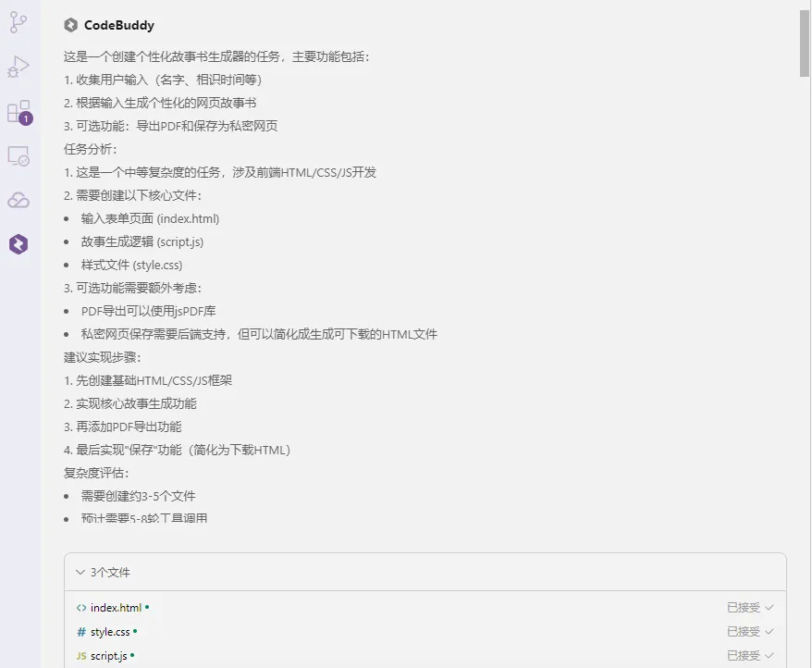The image size is (812, 668).
Task: Click the script.js JS icon
Action: [x=81, y=656]
